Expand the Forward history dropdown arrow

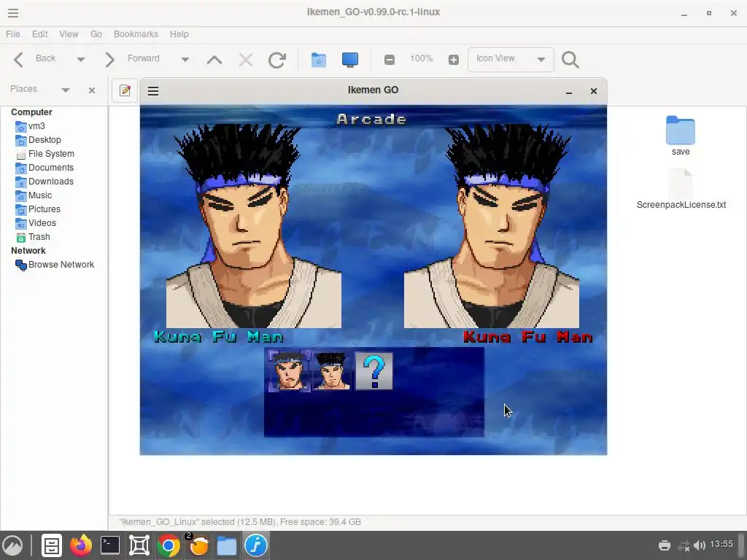tap(185, 60)
